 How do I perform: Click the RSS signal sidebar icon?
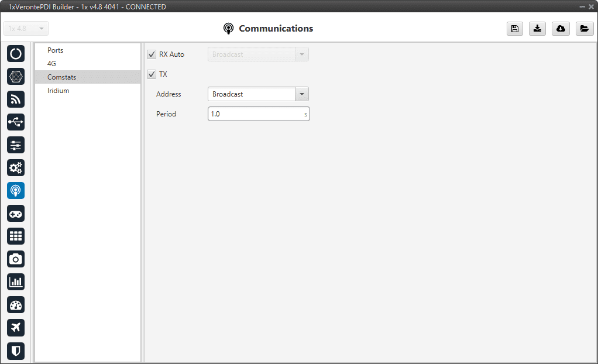click(16, 99)
